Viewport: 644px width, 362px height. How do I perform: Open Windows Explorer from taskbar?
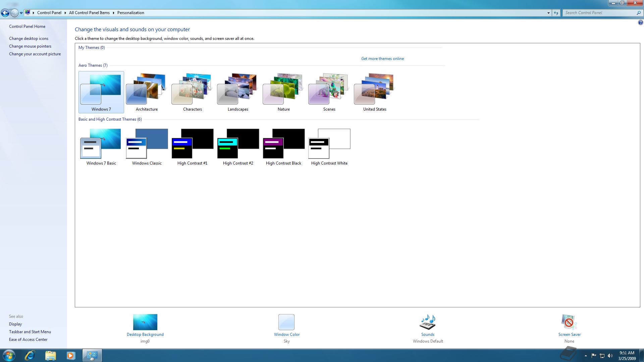tap(50, 355)
